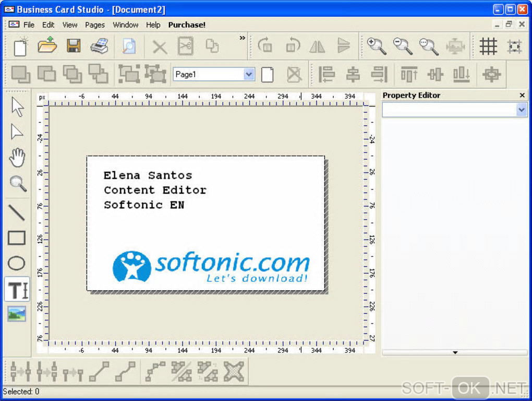Select the insert image tool

coord(17,314)
